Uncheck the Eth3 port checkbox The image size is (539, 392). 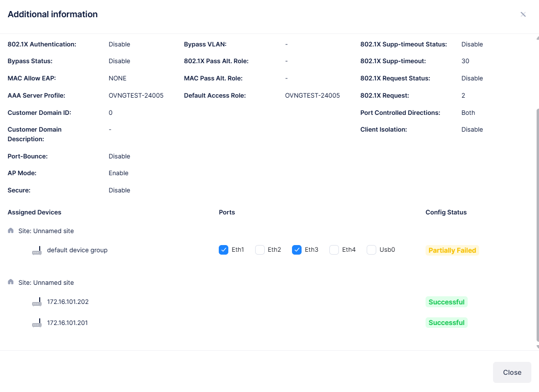point(297,249)
